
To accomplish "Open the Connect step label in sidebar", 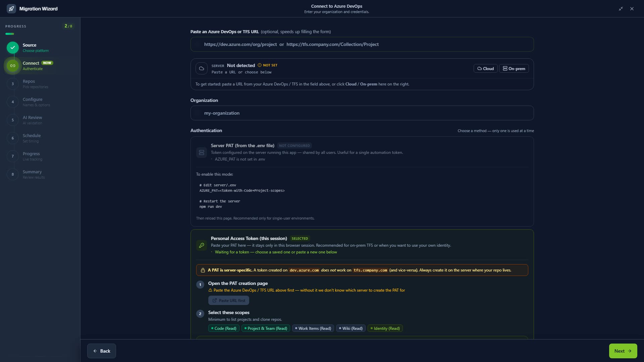I will click(31, 63).
